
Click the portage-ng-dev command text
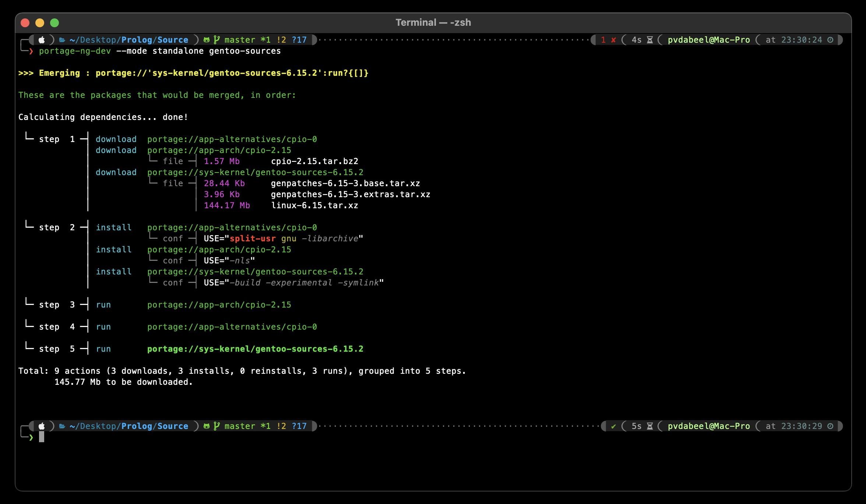click(x=75, y=51)
